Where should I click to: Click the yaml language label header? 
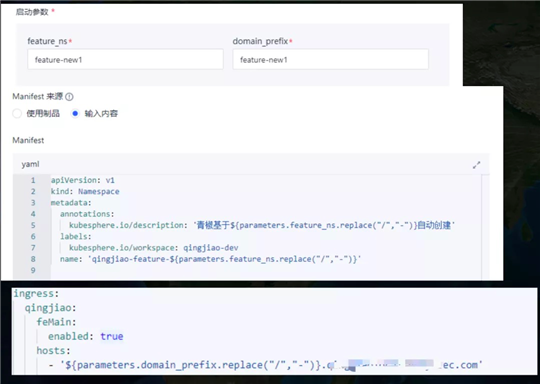click(30, 164)
